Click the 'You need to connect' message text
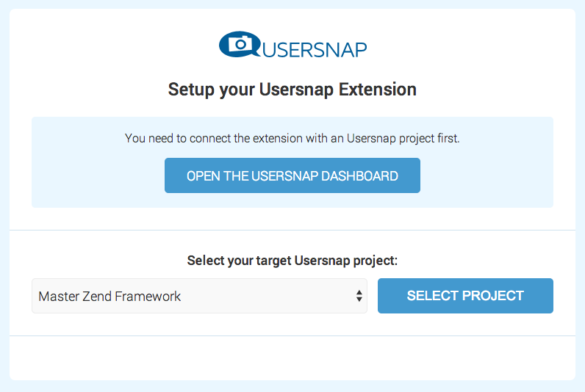This screenshot has width=585, height=392. pyautogui.click(x=292, y=138)
